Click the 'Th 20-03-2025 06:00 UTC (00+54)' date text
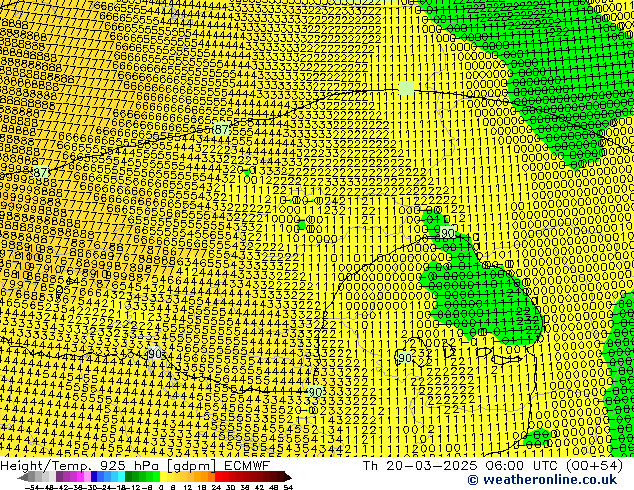Viewport: 634px width, 490px height. coord(493,466)
